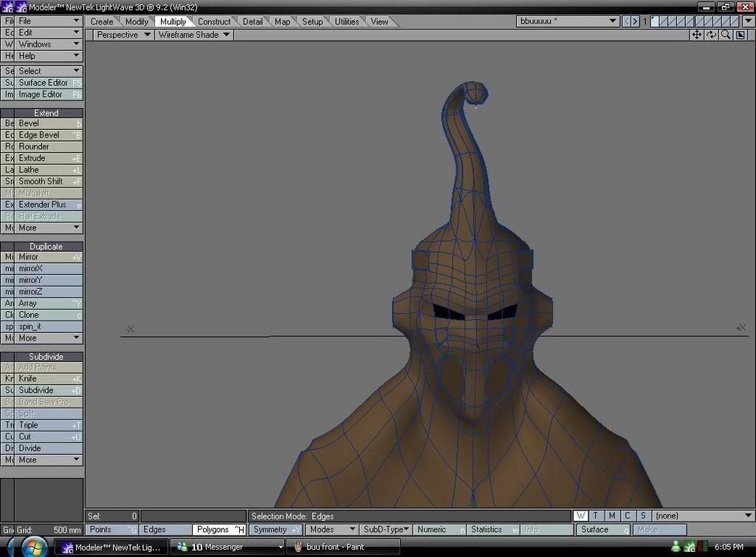Screen dimensions: 756x557
Task: Toggle Symmetry mode
Action: click(275, 530)
